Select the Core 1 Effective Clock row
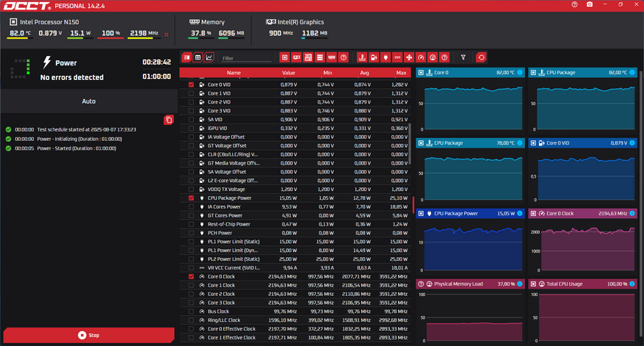This screenshot has height=346, width=644. [x=295, y=338]
